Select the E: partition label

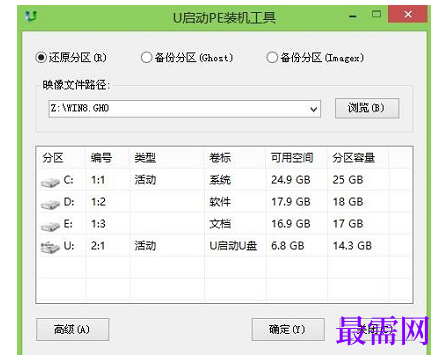[68, 224]
